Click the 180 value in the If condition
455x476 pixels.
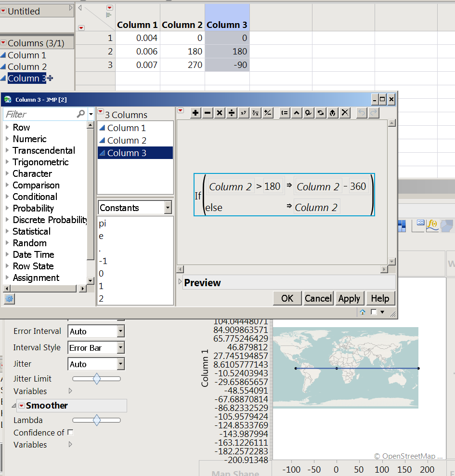(272, 186)
